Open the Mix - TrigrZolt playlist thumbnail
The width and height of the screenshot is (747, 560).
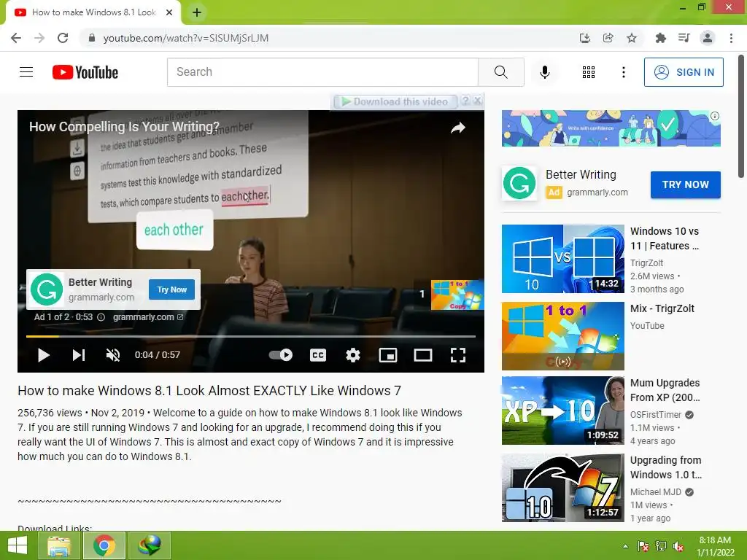coord(562,335)
